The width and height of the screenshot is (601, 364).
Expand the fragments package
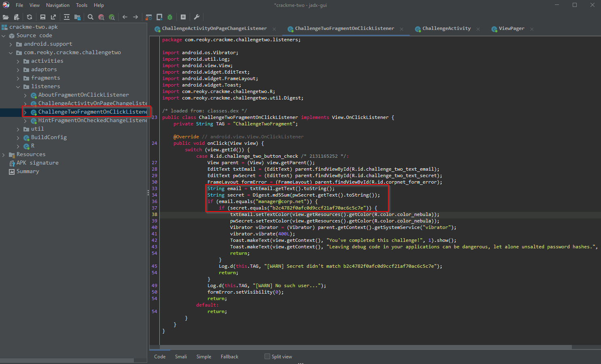pos(18,78)
